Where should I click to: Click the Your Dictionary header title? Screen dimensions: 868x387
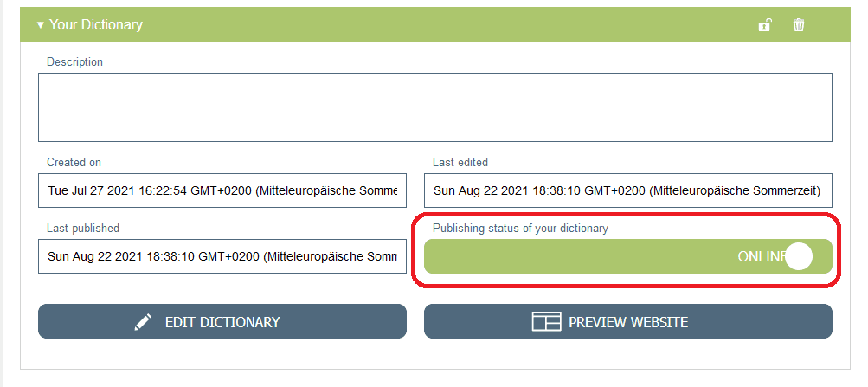95,25
